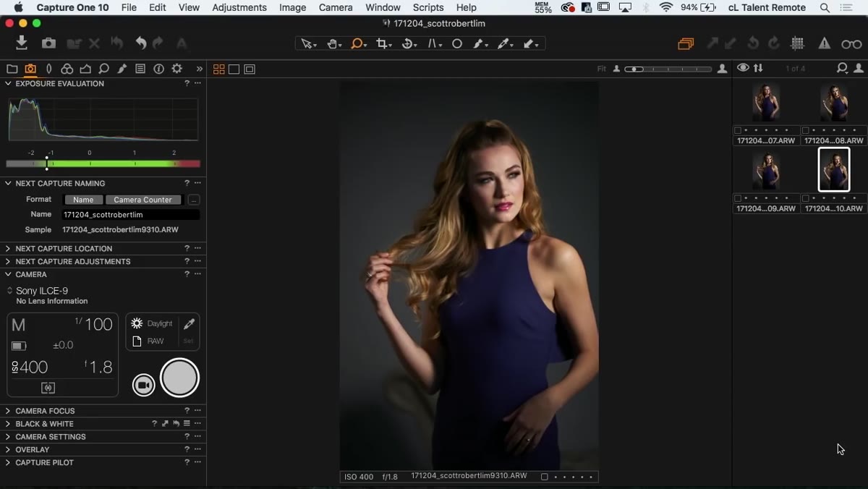This screenshot has width=868, height=489.
Task: Click the Camera Counter format token
Action: coord(142,200)
